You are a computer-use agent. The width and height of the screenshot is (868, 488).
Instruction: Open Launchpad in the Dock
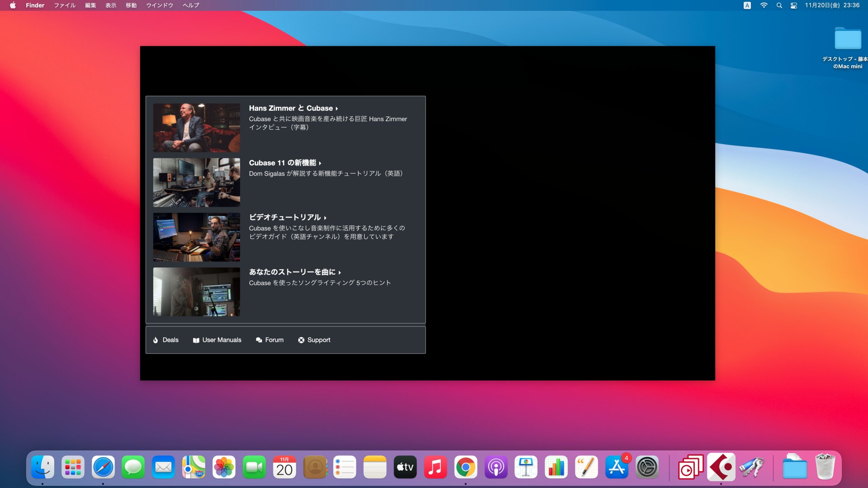tap(73, 467)
